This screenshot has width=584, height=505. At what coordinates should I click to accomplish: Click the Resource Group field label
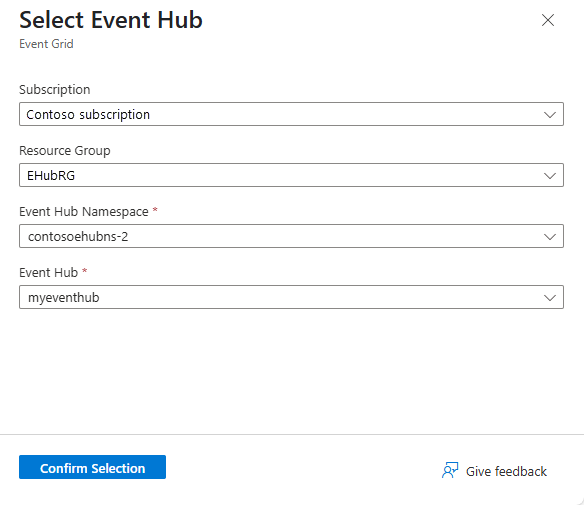coord(65,151)
